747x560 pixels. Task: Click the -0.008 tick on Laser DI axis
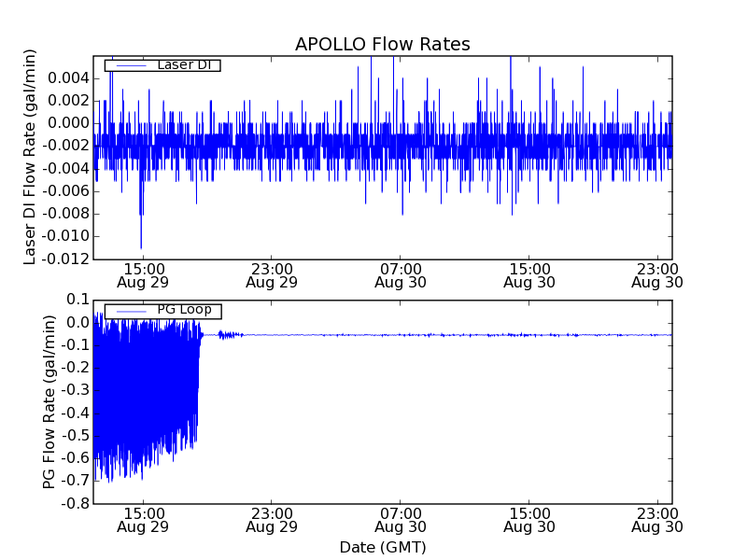pos(65,214)
